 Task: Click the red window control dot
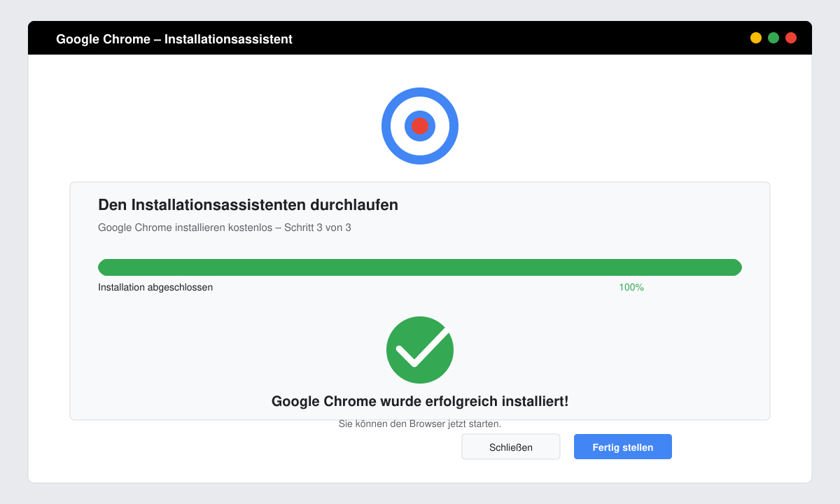pos(791,38)
